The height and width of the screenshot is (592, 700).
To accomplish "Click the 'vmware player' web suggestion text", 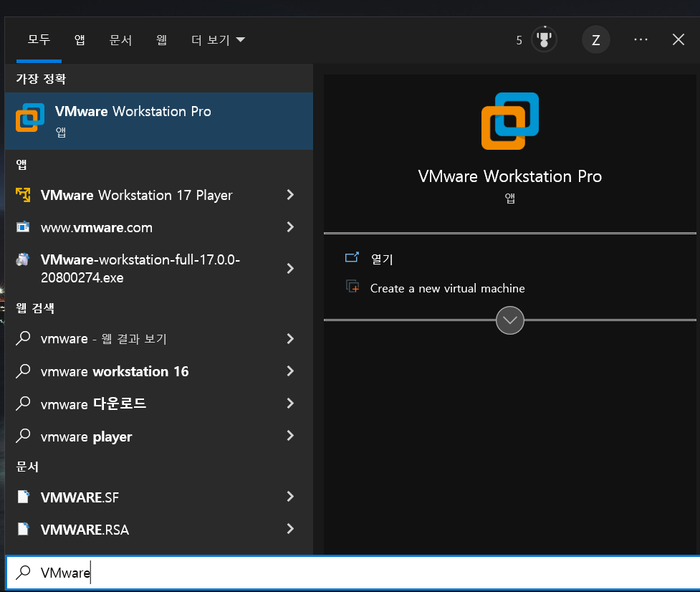I will tap(86, 436).
